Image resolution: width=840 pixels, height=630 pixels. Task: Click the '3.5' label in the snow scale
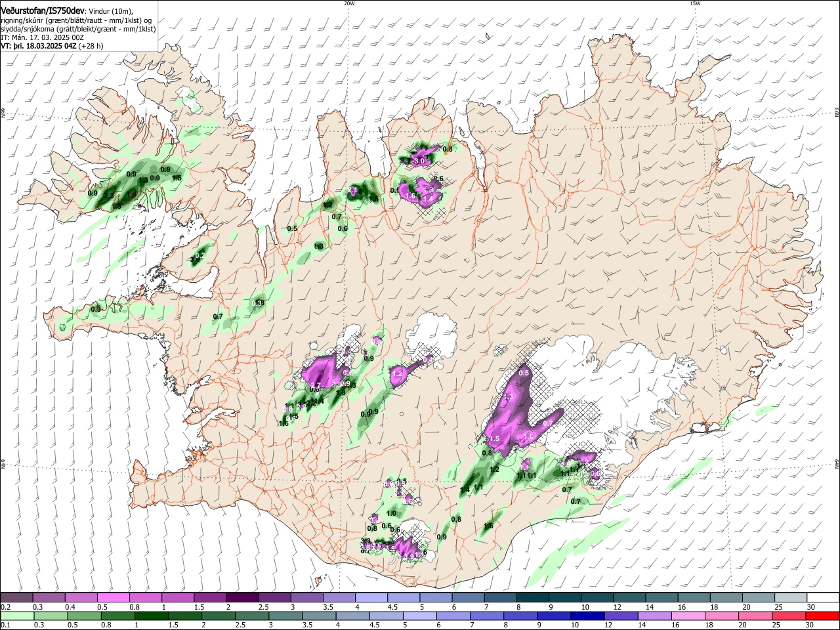[x=328, y=607]
